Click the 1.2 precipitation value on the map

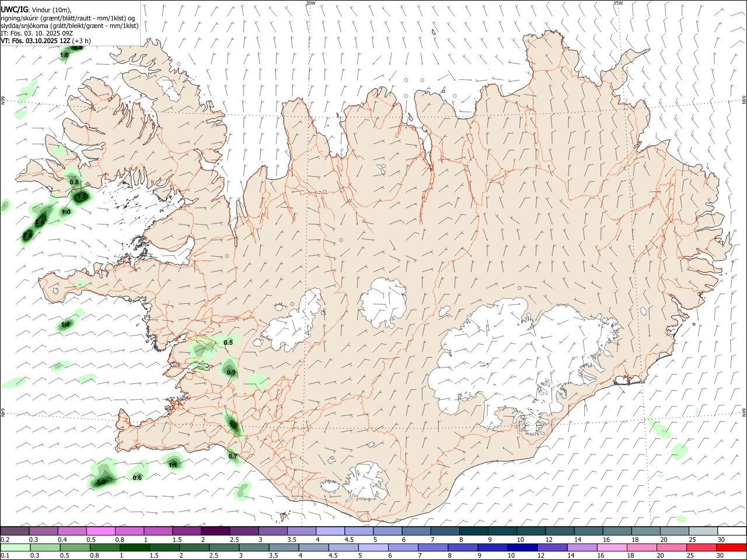[101, 482]
